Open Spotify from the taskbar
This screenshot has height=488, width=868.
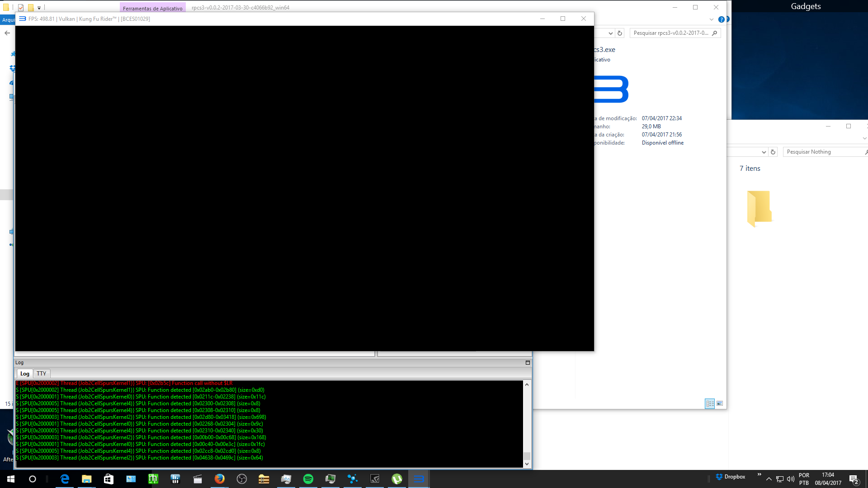point(308,479)
